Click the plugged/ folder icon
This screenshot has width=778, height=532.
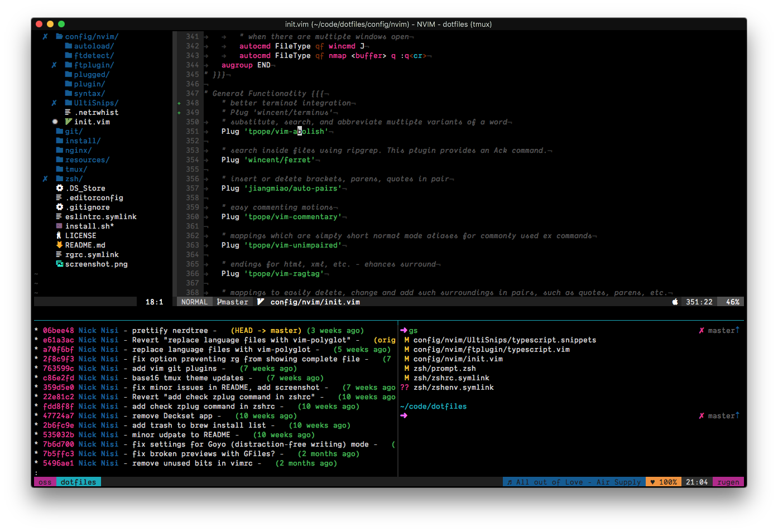click(68, 75)
